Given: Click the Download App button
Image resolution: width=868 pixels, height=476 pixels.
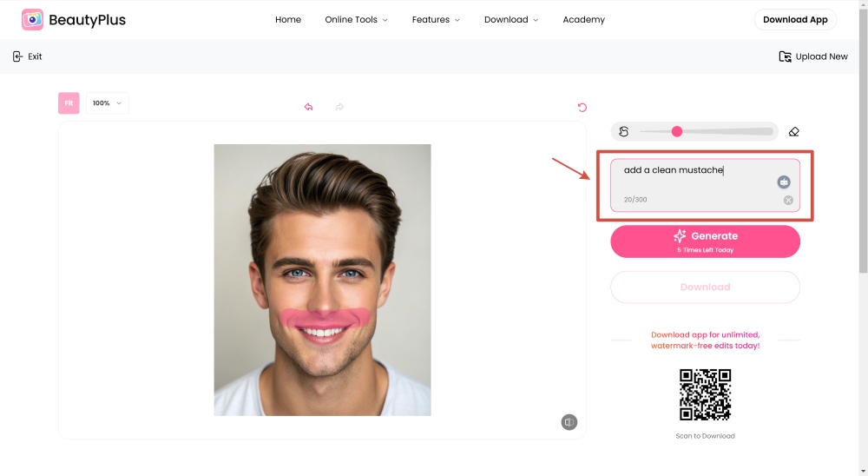Looking at the screenshot, I should (795, 19).
